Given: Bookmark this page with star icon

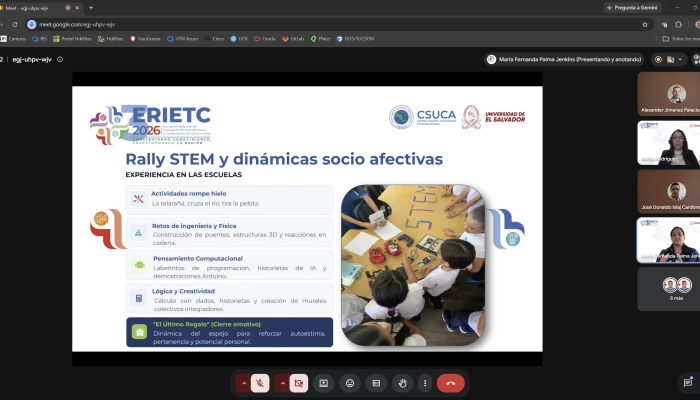Looking at the screenshot, I should (645, 25).
